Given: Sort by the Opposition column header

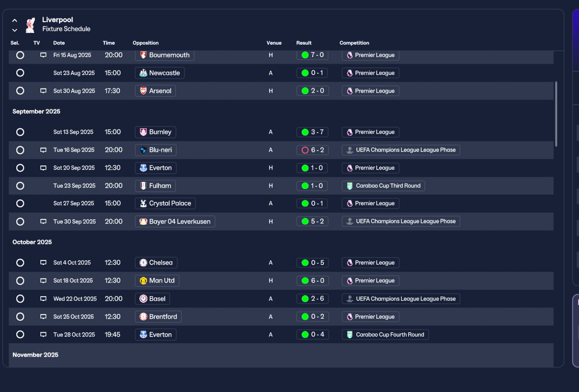Looking at the screenshot, I should coord(146,43).
